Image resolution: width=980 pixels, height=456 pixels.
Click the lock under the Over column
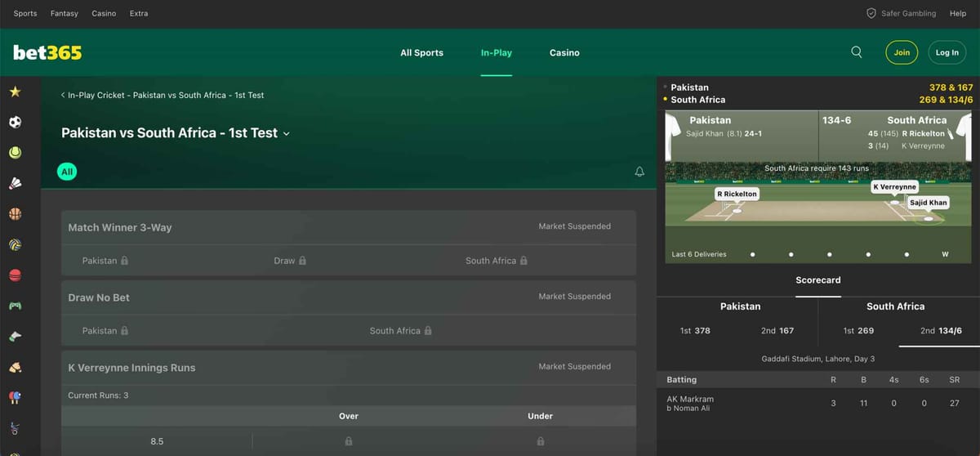point(349,441)
